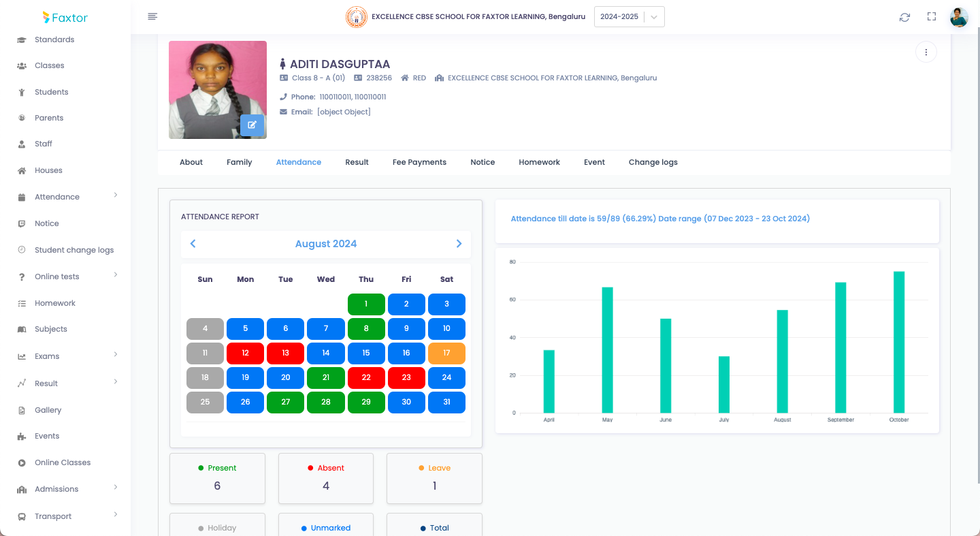Expand the Exams sidebar submenu
The height and width of the screenshot is (536, 980).
(47, 356)
